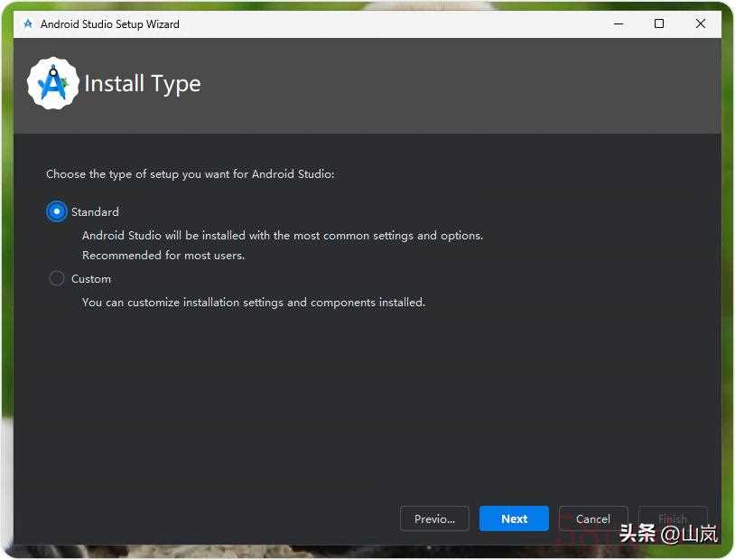
Task: Close the Android Studio Setup Wizard
Action: 701,24
